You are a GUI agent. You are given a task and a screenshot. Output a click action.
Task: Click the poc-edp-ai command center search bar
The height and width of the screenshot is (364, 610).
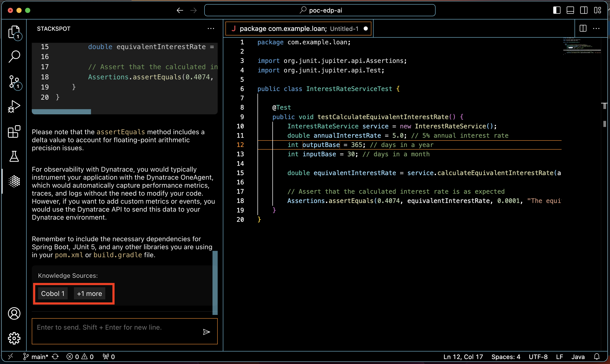click(x=320, y=10)
